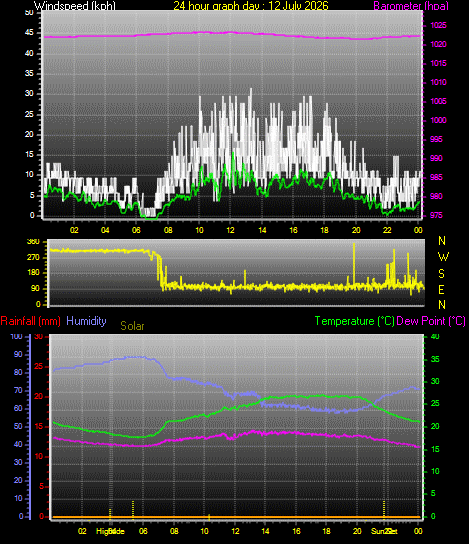Image resolution: width=469 pixels, height=544 pixels.
Task: Click the 35 value on the windspeed axis
Action: pyautogui.click(x=29, y=74)
